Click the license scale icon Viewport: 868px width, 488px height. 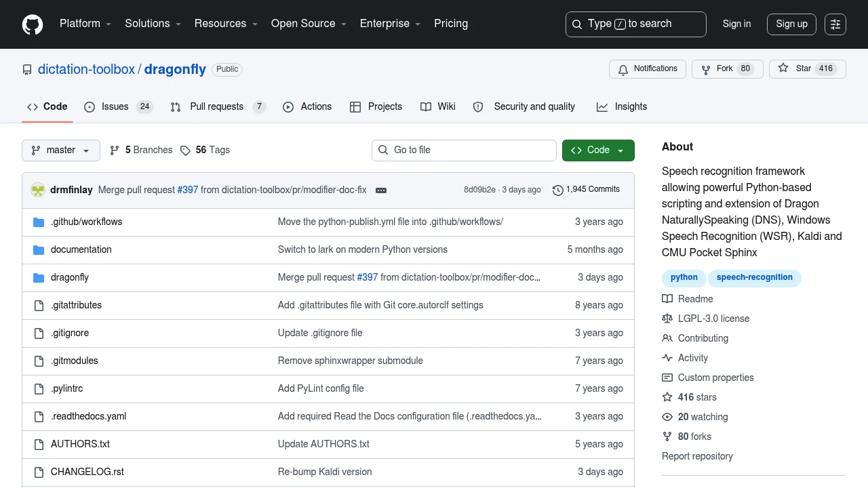point(667,319)
